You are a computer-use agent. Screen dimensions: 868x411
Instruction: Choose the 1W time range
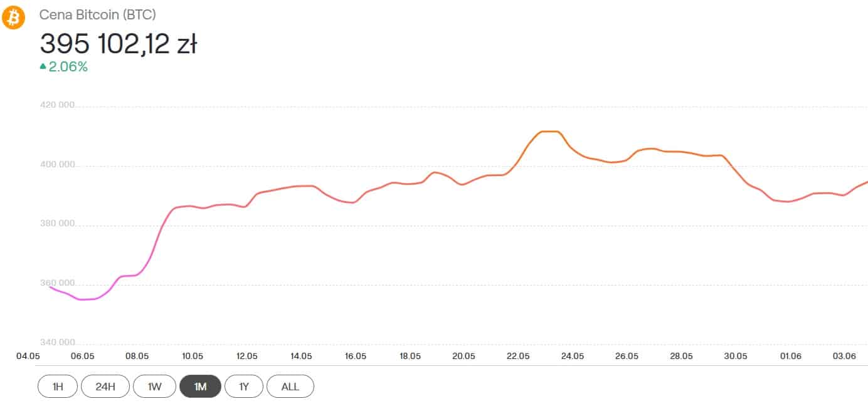pyautogui.click(x=154, y=387)
